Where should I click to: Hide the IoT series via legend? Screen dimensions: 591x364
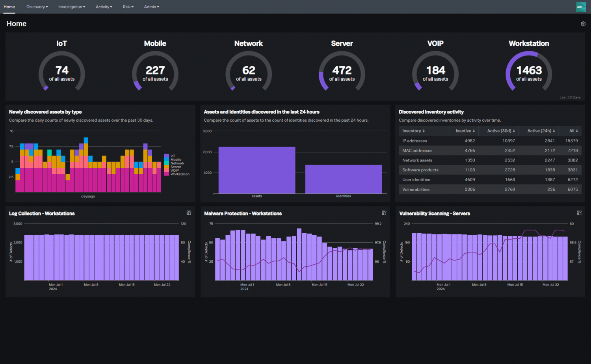point(172,156)
